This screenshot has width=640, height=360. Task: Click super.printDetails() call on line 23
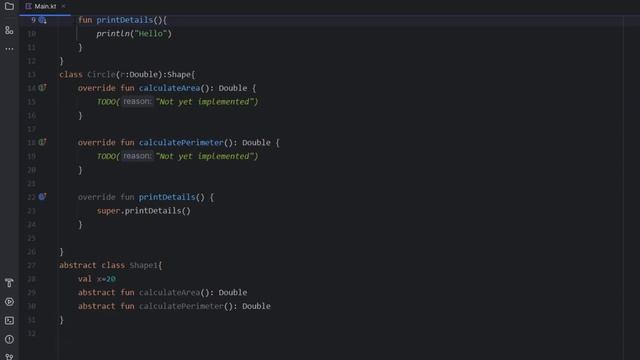pyautogui.click(x=144, y=211)
